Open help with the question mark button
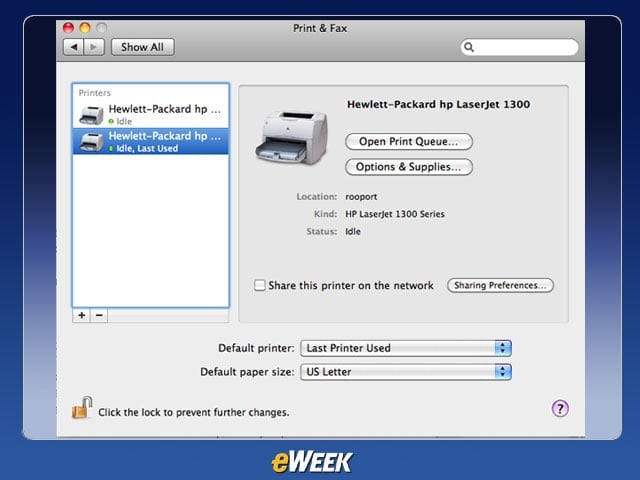 560,408
